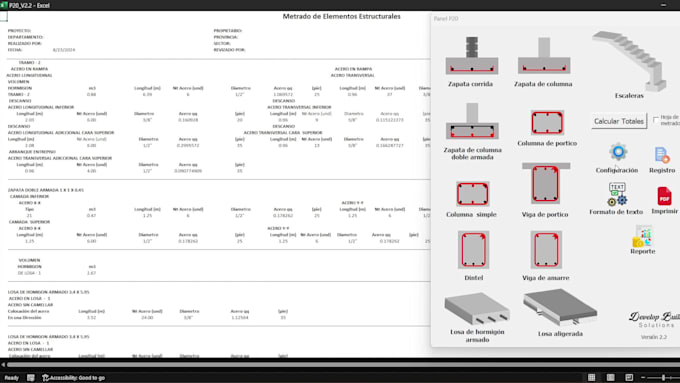Open Losa de hormigón armado tool
The image size is (680, 383).
477,309
